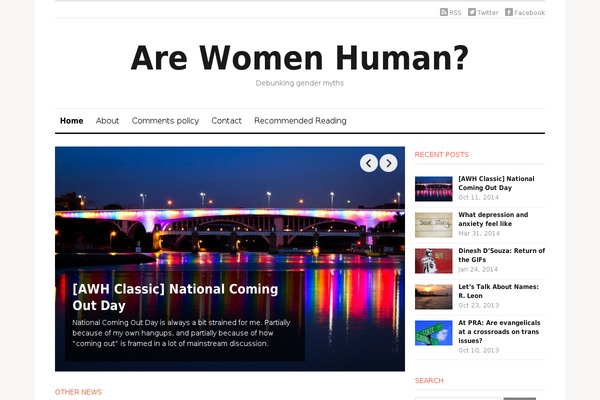Viewport: 600px width, 400px height.
Task: Click the 'Jan 24, 2014' post date
Action: [x=478, y=269]
